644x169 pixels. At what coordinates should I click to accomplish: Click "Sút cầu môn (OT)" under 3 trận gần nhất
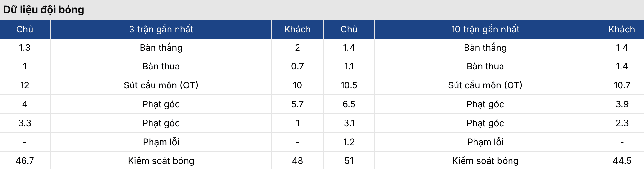pyautogui.click(x=161, y=85)
